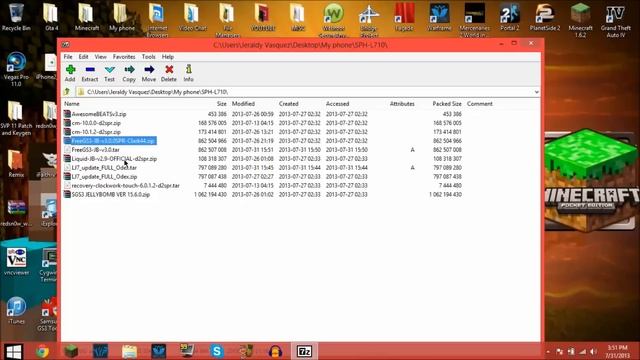Image resolution: width=640 pixels, height=360 pixels.
Task: Sort by Size column header
Action: 222,104
